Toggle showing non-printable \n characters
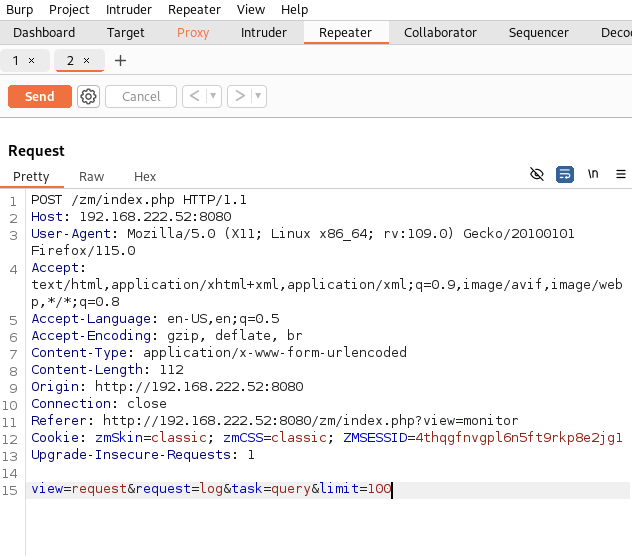 click(x=593, y=174)
